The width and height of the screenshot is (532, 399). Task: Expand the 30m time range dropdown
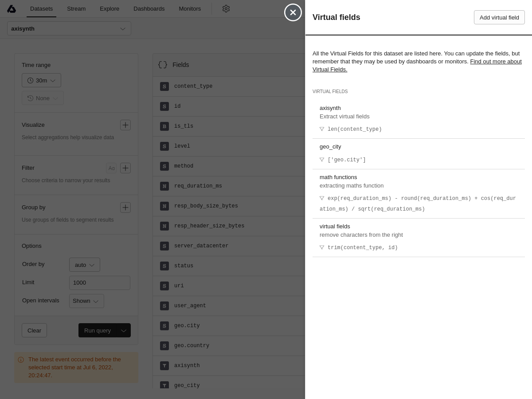41,80
